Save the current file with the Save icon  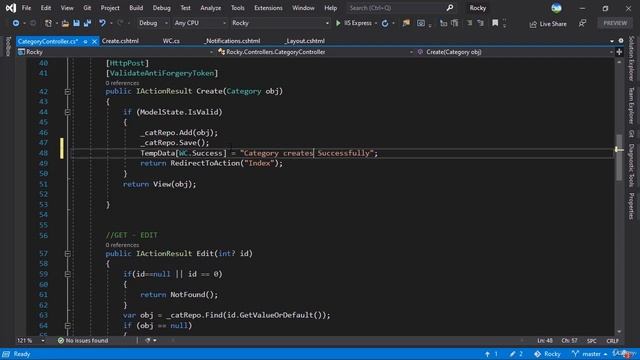tap(76, 23)
